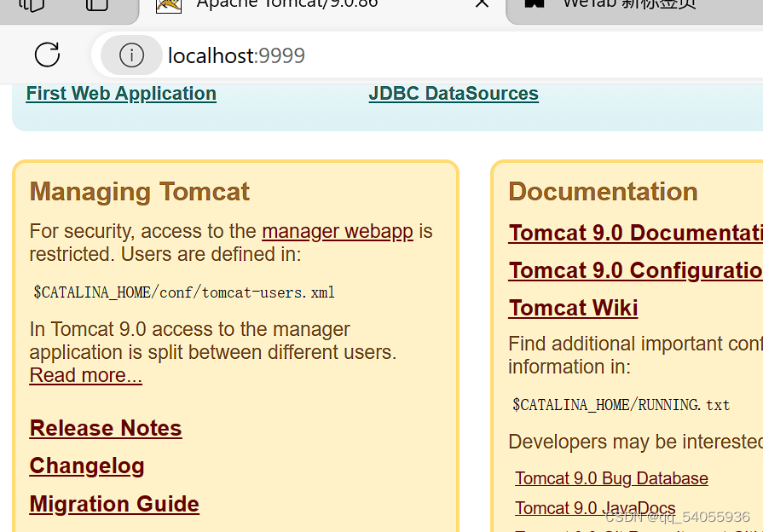763x532 pixels.
Task: Click Read more... under Managing Tomcat
Action: click(x=85, y=375)
